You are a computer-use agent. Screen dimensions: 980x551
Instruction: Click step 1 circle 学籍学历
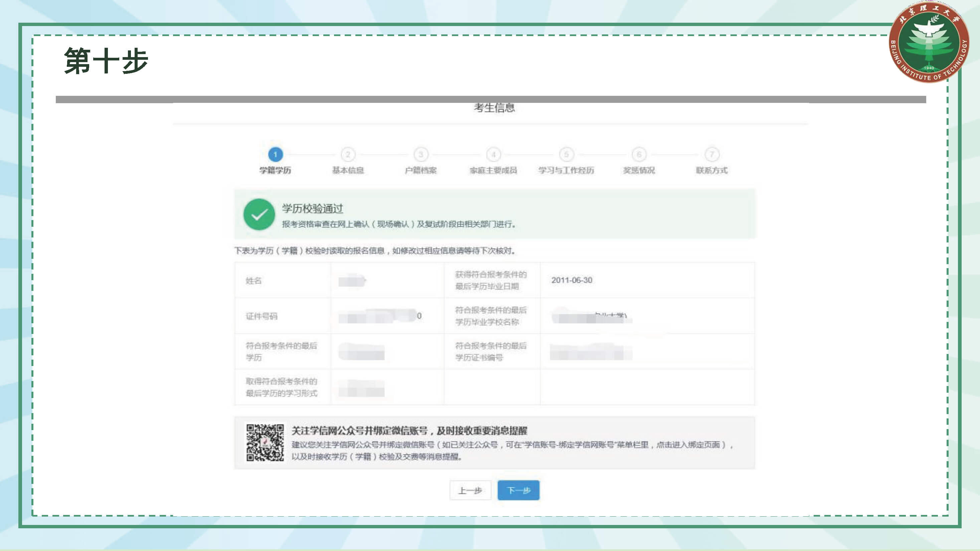tap(275, 154)
